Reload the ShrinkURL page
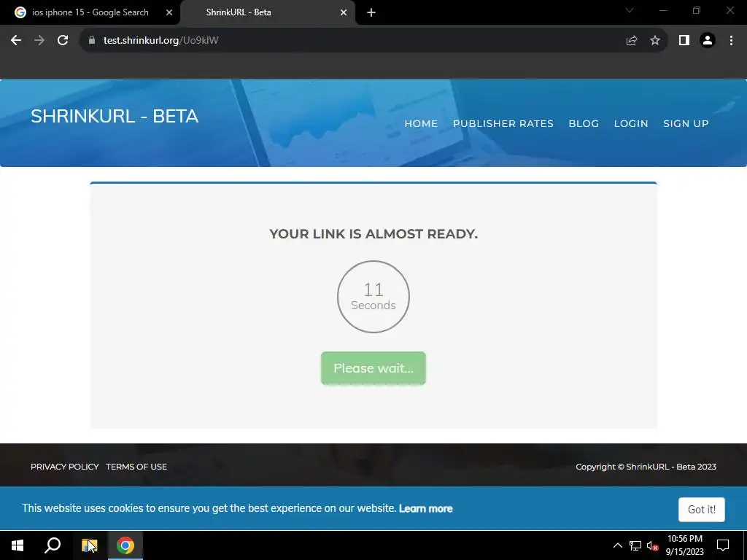The image size is (747, 560). click(x=63, y=41)
